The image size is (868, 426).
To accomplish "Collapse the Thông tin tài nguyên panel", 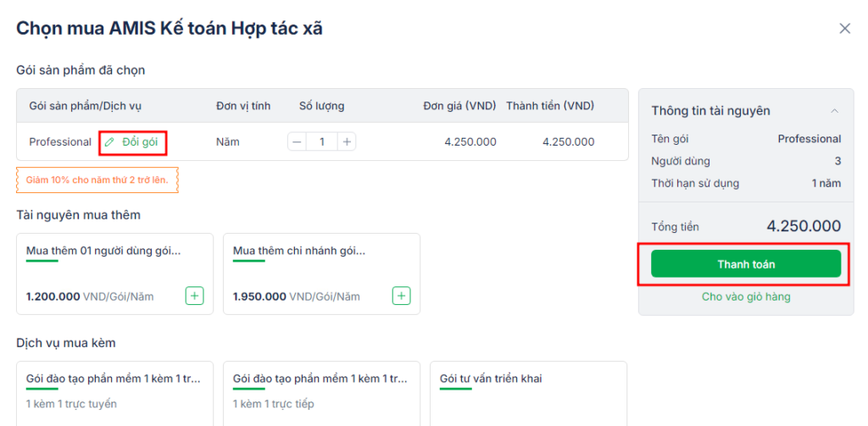I will [x=835, y=111].
